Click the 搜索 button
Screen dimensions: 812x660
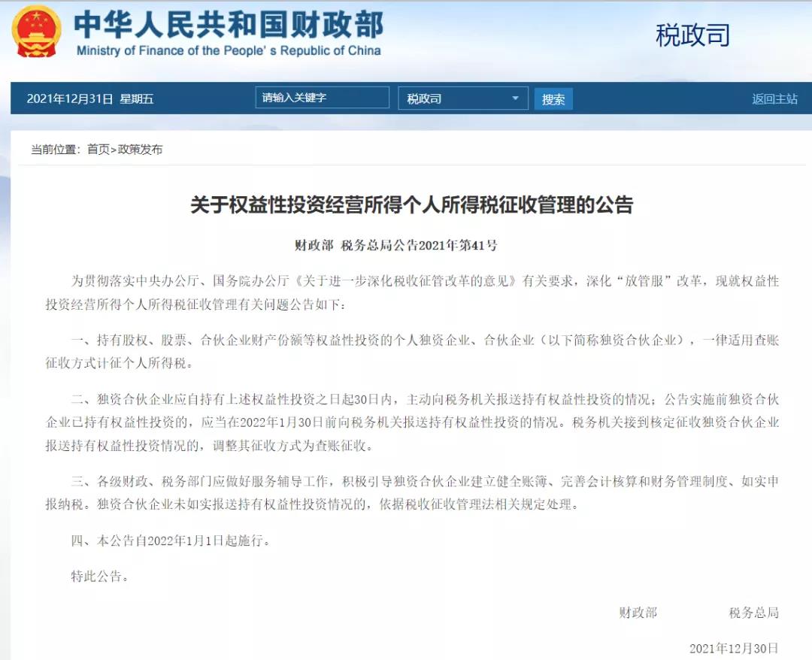pyautogui.click(x=553, y=99)
